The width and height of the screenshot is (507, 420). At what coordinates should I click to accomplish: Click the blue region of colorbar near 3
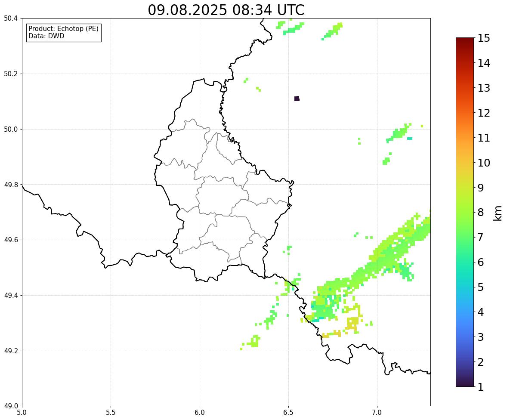(465, 337)
